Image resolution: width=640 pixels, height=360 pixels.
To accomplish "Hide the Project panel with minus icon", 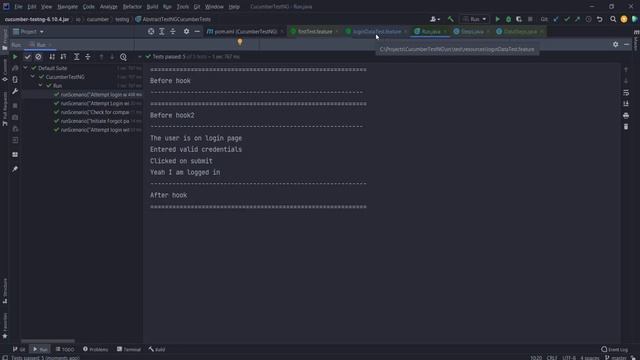I will (x=197, y=31).
